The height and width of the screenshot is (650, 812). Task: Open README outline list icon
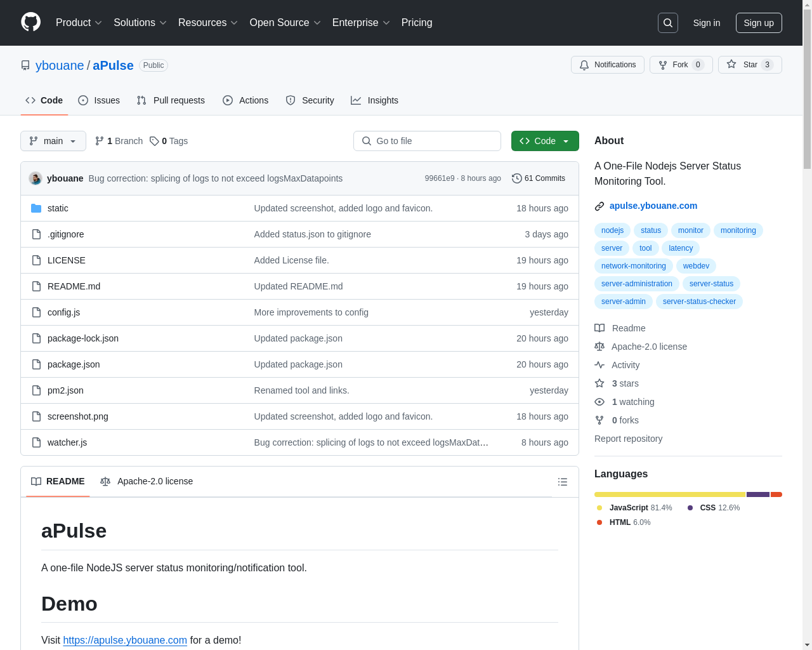tap(563, 482)
